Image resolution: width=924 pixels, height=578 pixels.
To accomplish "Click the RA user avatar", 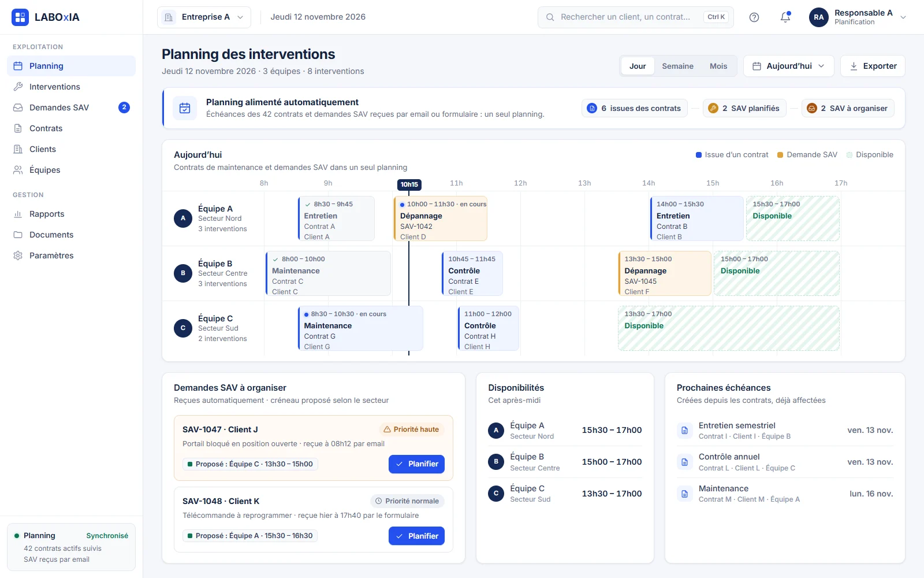I will click(x=819, y=17).
